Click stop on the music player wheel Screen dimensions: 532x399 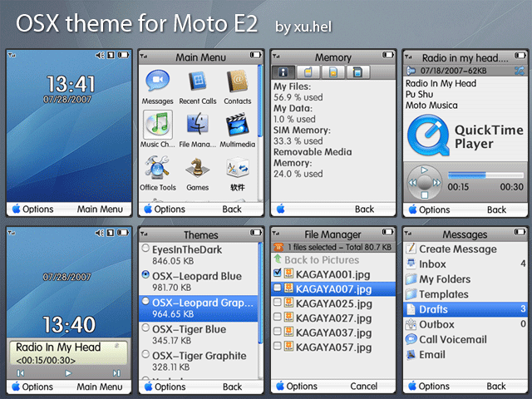pyautogui.click(x=425, y=195)
